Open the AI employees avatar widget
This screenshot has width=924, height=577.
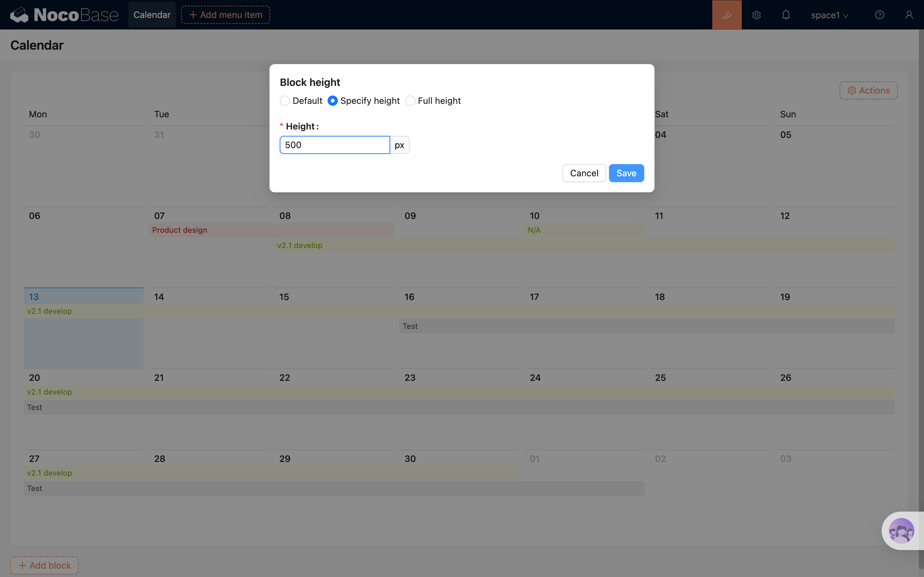tap(901, 531)
